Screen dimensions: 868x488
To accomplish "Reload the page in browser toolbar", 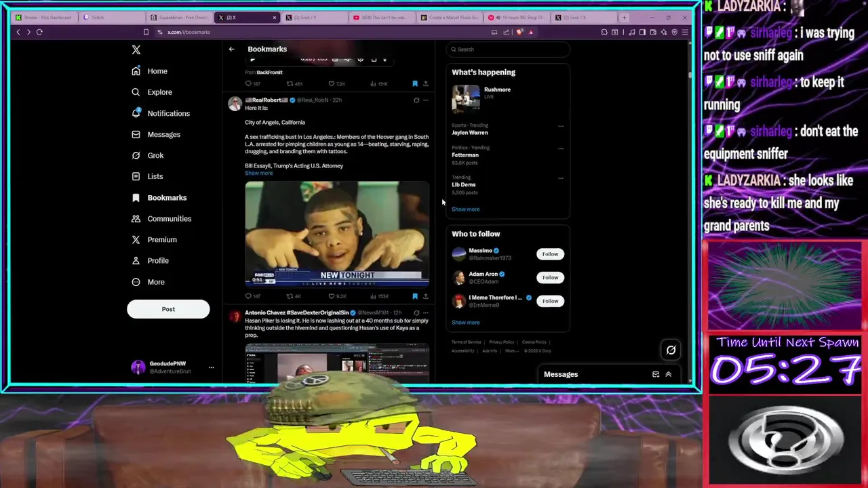I will pyautogui.click(x=39, y=32).
